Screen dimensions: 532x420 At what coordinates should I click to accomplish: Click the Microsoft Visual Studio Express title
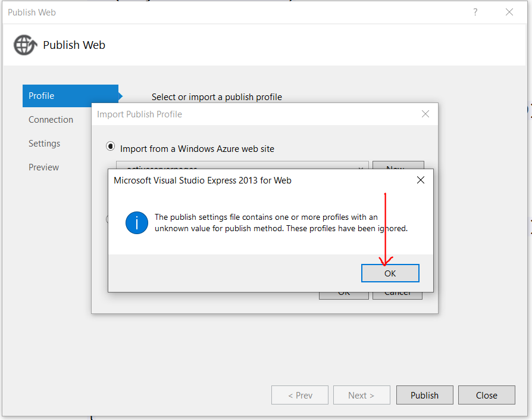point(202,181)
